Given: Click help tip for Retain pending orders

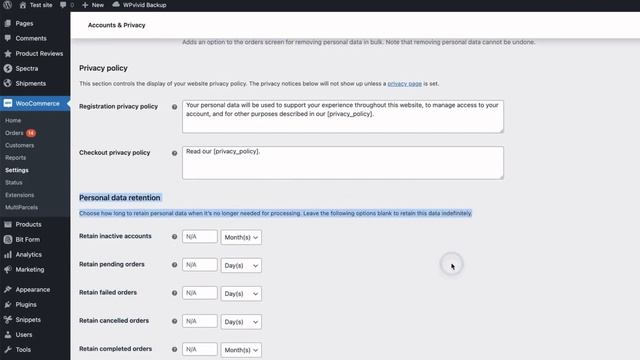Looking at the screenshot, I should pos(174,265).
